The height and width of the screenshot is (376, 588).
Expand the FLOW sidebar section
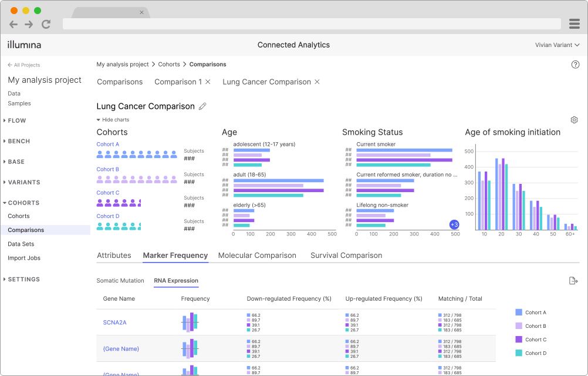click(15, 120)
